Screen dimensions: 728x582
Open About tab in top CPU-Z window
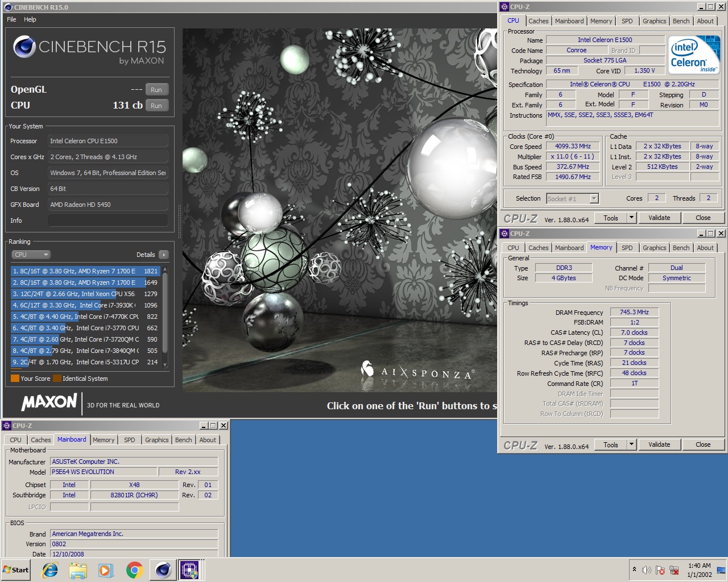pyautogui.click(x=705, y=21)
